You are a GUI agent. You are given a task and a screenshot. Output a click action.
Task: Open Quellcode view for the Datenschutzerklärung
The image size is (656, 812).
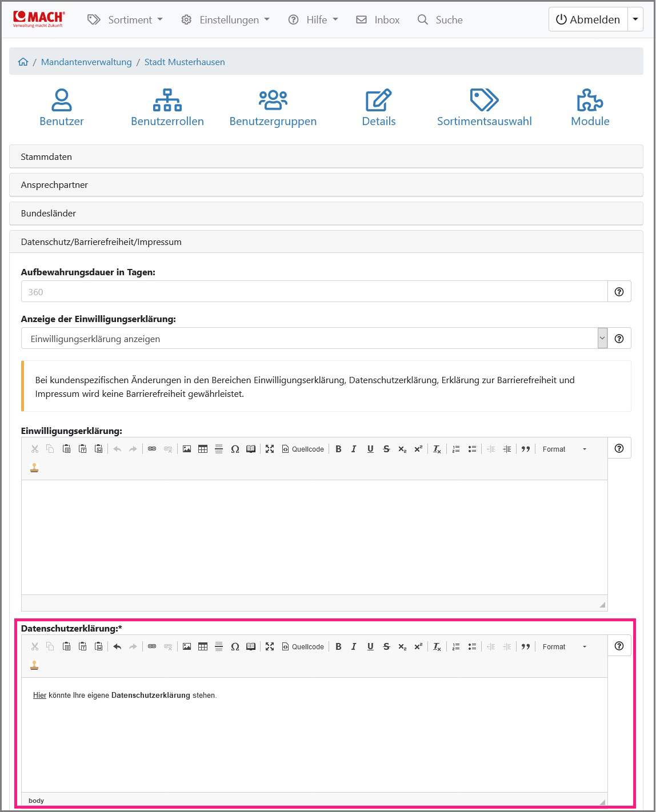coord(303,646)
